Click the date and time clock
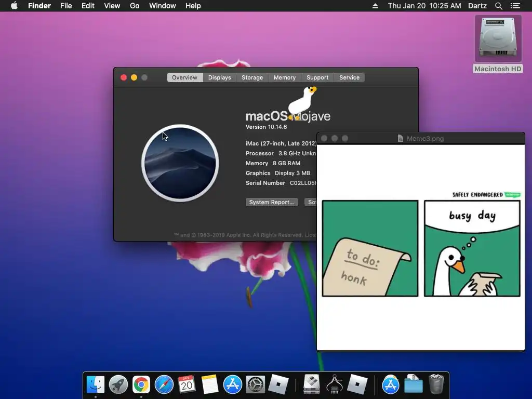Screen dimensions: 532x399 click(424, 6)
